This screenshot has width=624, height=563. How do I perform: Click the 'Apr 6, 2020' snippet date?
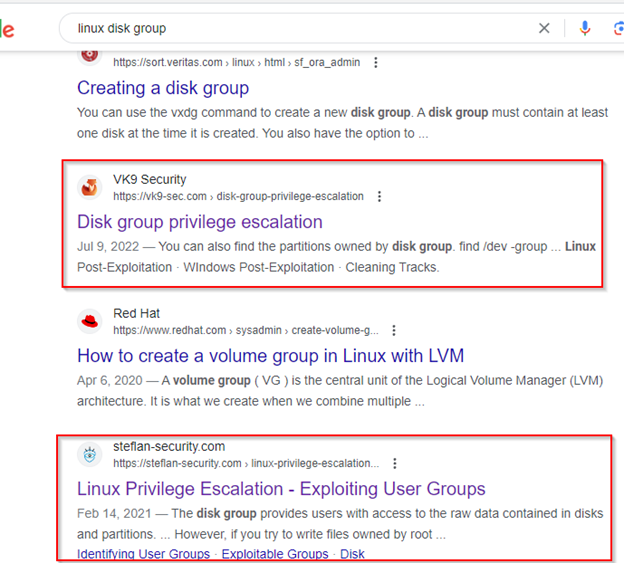coord(109,381)
